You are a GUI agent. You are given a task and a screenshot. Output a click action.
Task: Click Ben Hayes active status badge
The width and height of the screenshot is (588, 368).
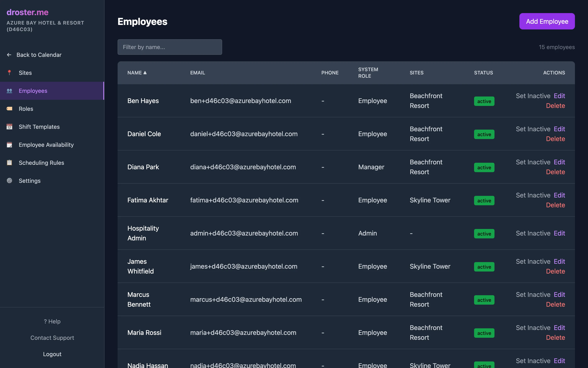pyautogui.click(x=484, y=101)
